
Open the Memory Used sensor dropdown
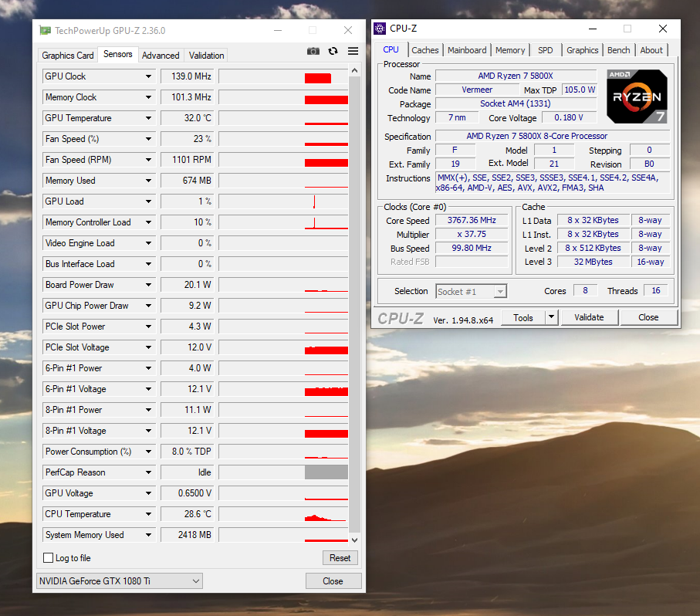pyautogui.click(x=148, y=181)
